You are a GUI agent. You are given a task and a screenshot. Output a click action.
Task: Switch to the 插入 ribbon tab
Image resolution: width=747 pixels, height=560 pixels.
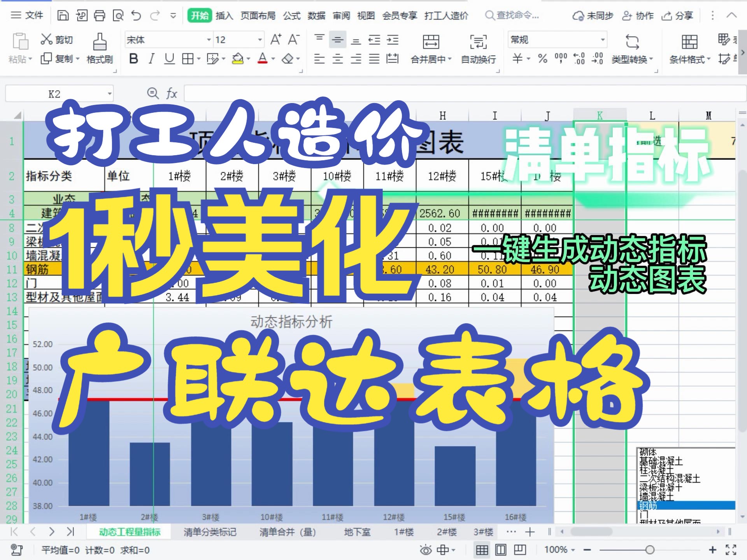[224, 16]
